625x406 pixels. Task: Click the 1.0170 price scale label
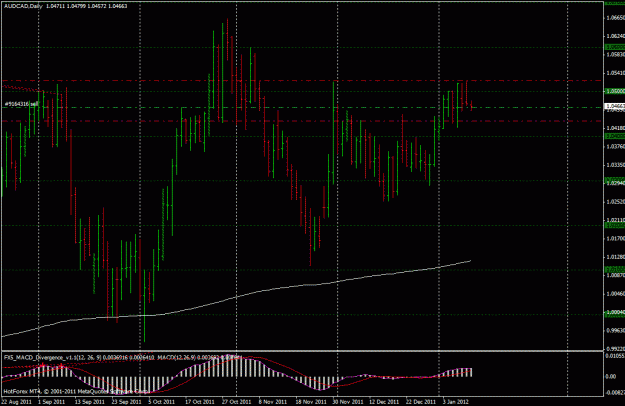click(615, 238)
